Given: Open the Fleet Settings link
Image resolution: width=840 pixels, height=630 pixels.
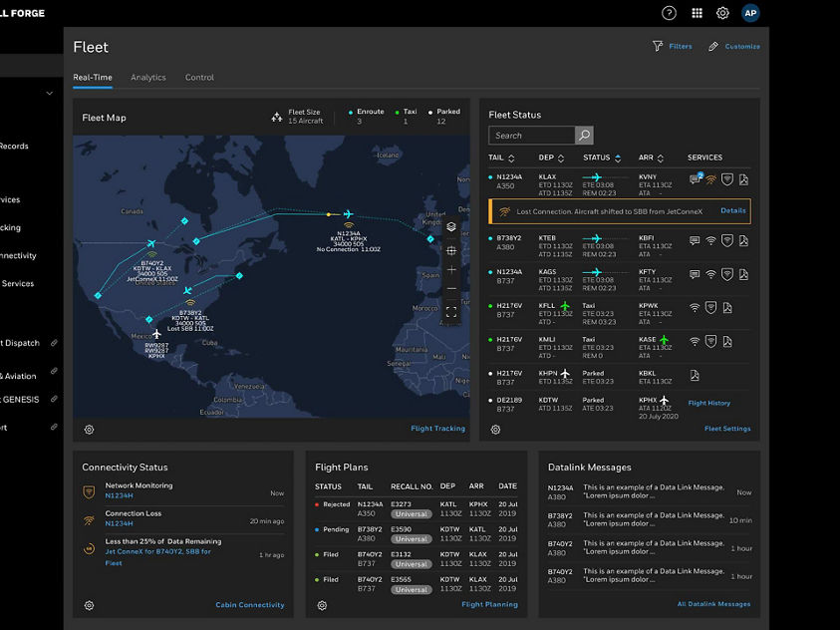Looking at the screenshot, I should coord(727,429).
